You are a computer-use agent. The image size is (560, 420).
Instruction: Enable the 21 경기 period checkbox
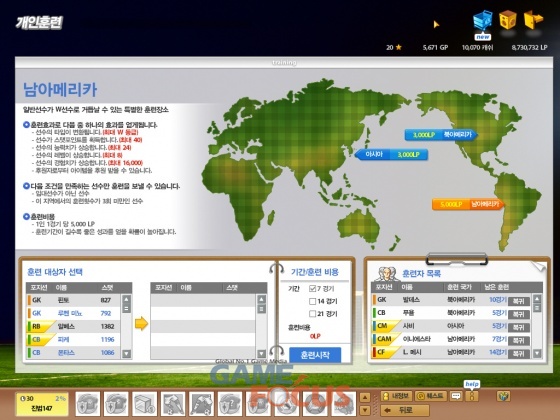click(312, 314)
